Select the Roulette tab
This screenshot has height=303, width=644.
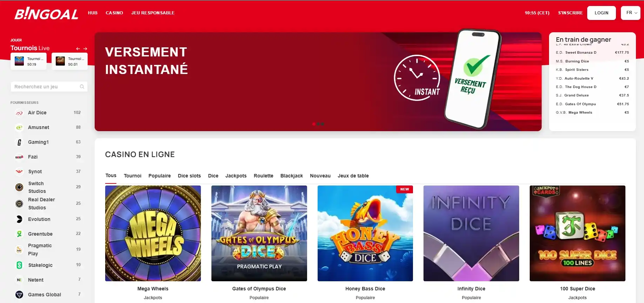[x=264, y=176]
